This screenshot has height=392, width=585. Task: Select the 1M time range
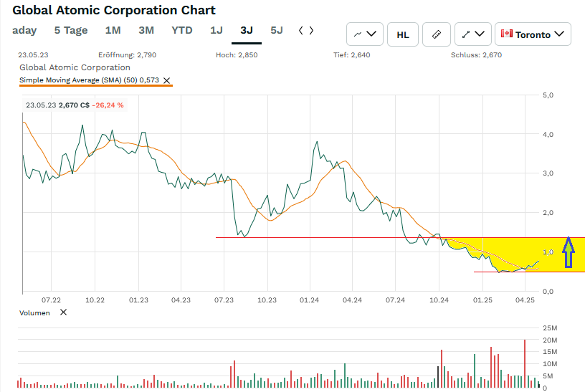coord(113,30)
